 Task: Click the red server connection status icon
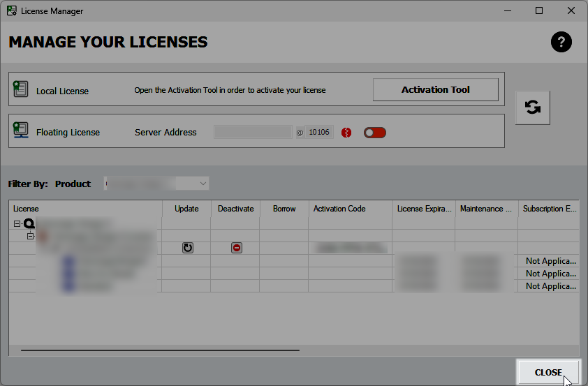[346, 133]
